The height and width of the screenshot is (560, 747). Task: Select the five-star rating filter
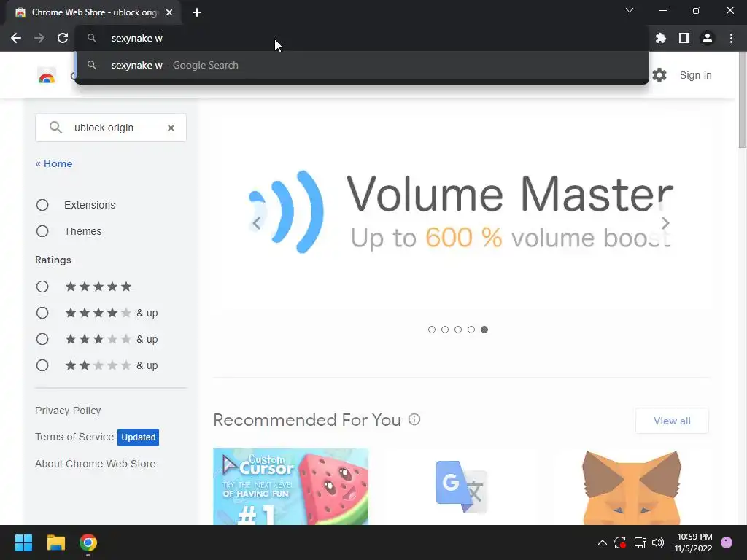coord(42,287)
